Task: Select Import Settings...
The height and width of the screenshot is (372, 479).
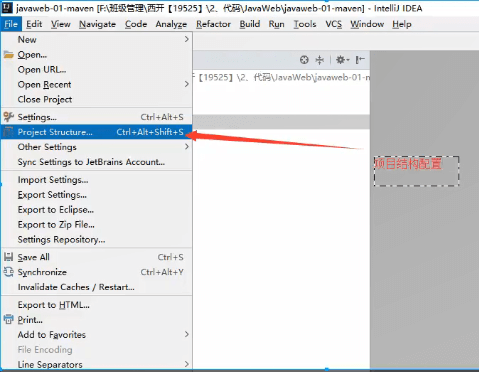Action: [97, 180]
